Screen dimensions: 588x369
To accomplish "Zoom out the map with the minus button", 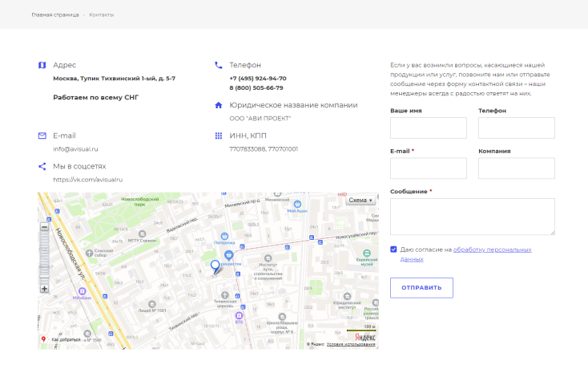I will tap(44, 227).
